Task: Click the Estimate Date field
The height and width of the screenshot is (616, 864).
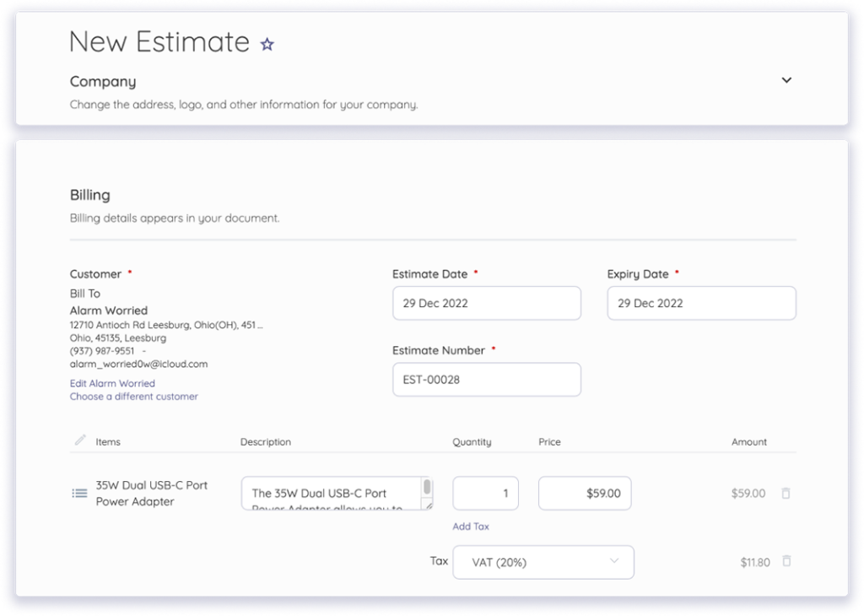Action: click(486, 303)
